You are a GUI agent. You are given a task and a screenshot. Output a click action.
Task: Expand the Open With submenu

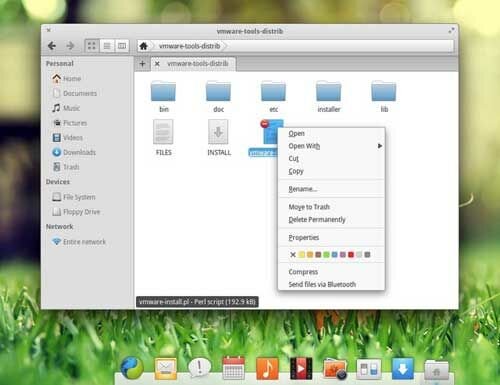coord(331,146)
